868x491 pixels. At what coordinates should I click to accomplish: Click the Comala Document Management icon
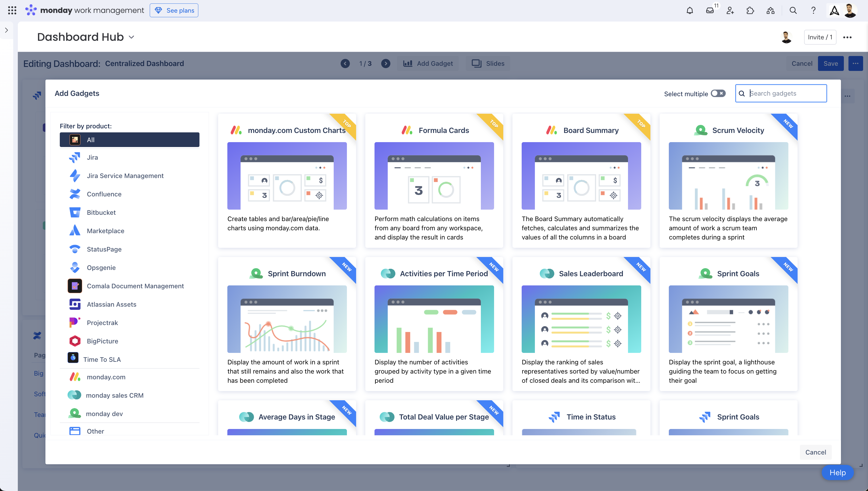(x=75, y=286)
